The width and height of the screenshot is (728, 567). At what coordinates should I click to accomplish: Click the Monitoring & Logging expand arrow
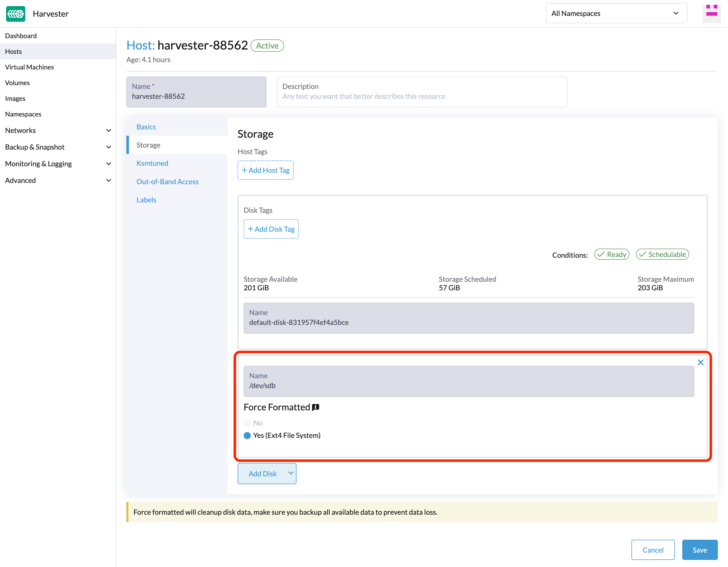(x=108, y=163)
